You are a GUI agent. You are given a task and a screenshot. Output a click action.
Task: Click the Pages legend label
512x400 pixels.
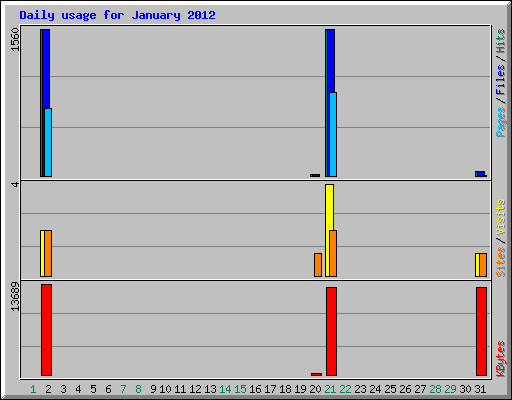tap(500, 122)
